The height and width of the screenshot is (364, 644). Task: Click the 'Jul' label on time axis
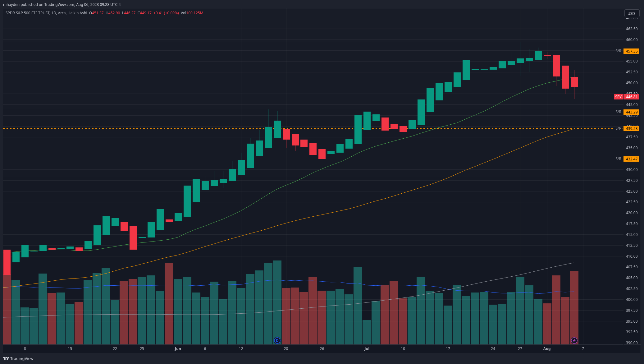click(x=367, y=349)
